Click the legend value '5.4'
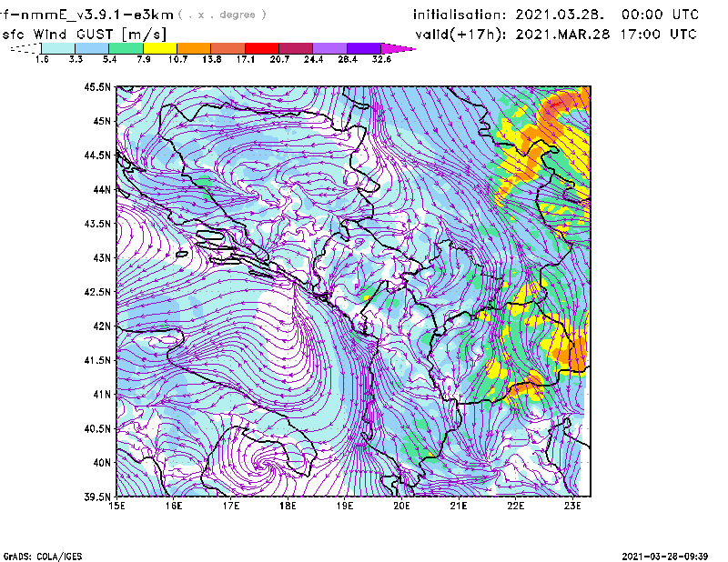Image resolution: width=728 pixels, height=562 pixels. click(x=109, y=59)
